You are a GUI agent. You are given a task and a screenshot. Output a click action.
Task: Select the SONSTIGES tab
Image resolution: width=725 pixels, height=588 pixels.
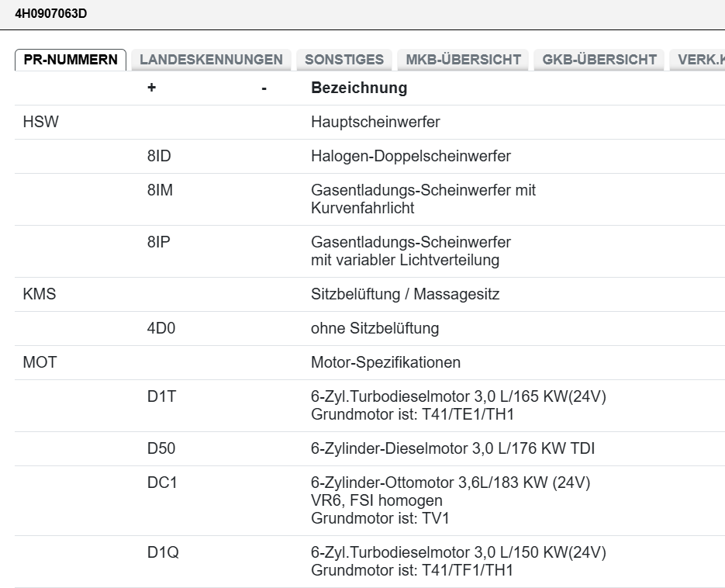(x=344, y=60)
